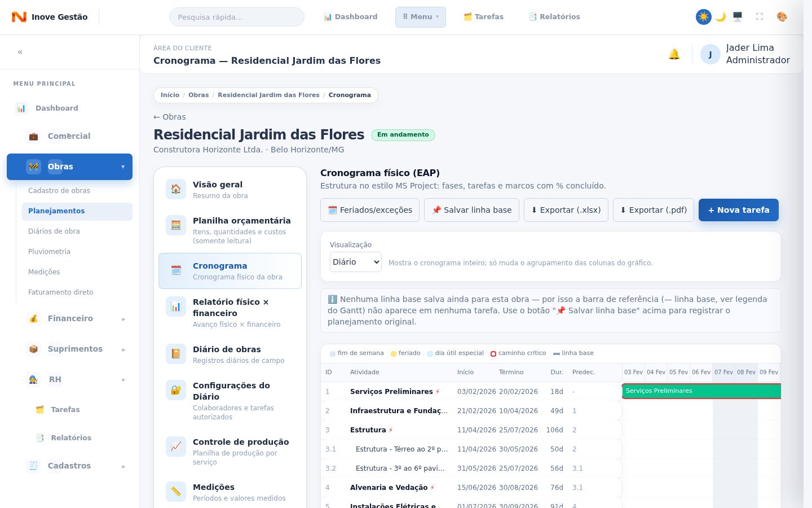Switch to dark theme moon icon

point(721,17)
